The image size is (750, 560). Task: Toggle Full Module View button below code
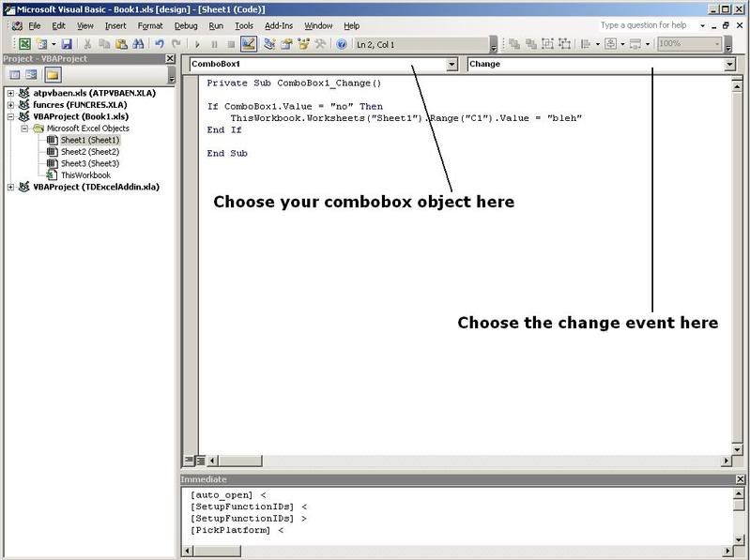pyautogui.click(x=201, y=461)
